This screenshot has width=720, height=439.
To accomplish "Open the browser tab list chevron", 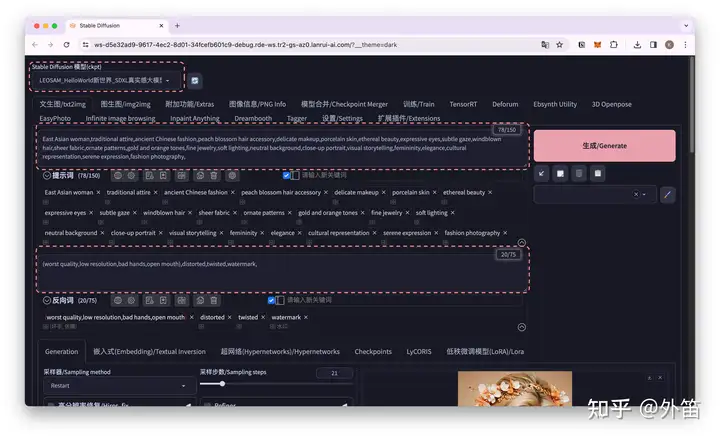I will (686, 26).
